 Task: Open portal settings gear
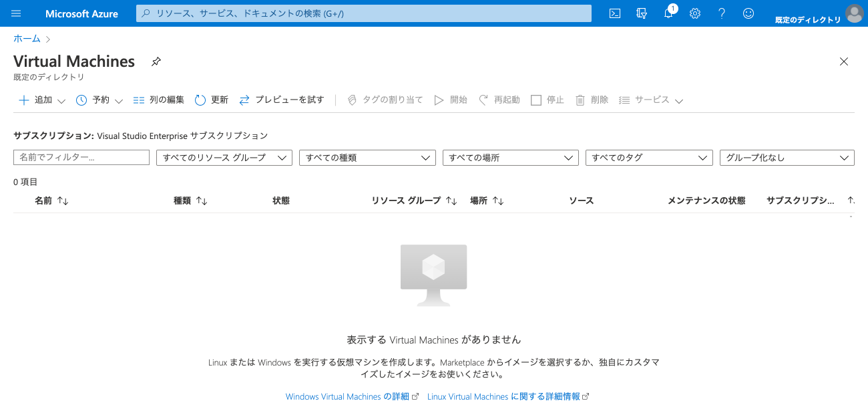695,13
